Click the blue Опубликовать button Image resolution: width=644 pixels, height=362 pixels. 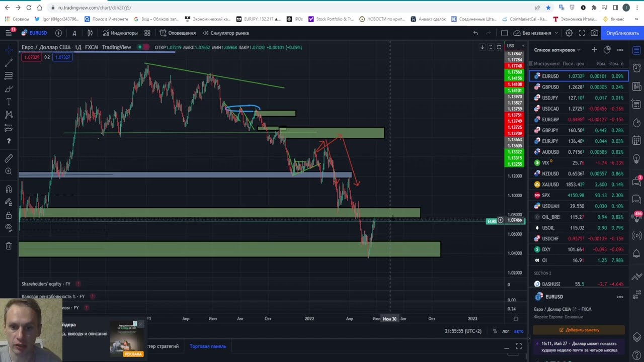click(622, 33)
